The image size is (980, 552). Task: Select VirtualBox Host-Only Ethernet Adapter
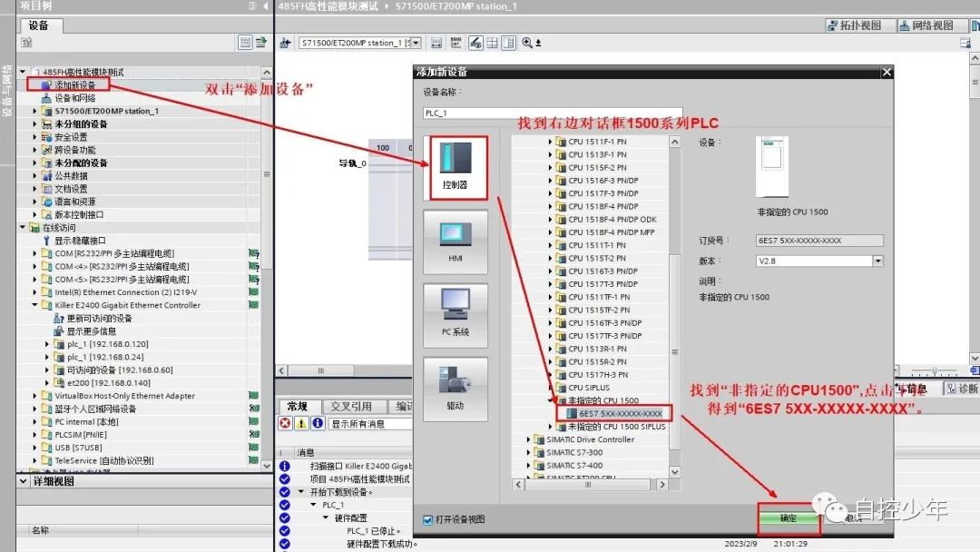coord(124,396)
